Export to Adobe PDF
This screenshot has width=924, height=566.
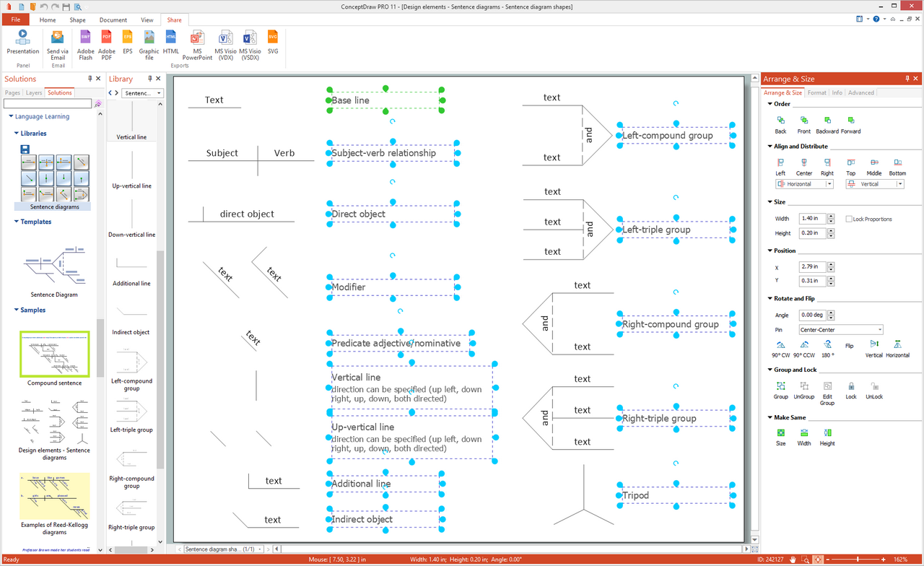(x=107, y=45)
